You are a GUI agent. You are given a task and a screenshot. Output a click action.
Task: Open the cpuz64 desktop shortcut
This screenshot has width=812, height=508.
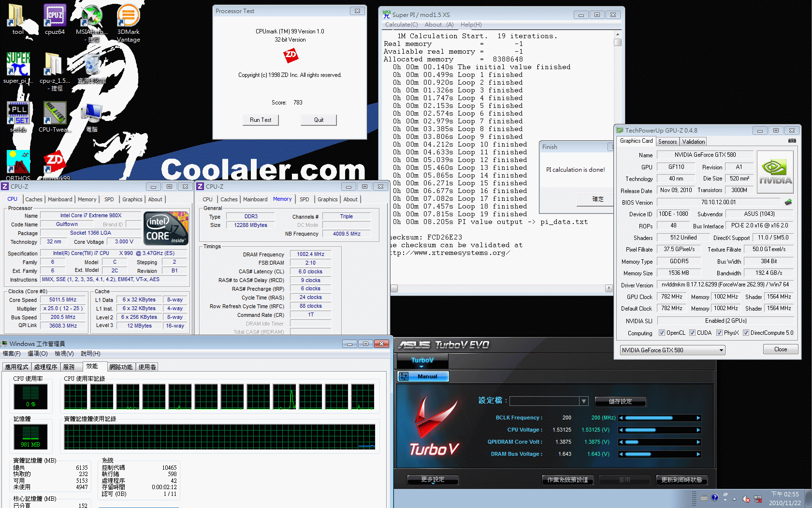(x=55, y=19)
